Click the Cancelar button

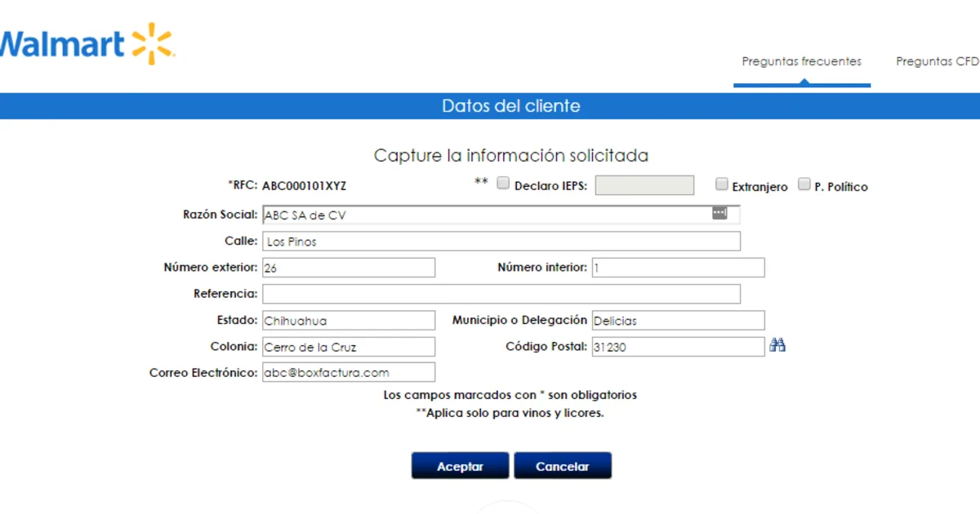pyautogui.click(x=562, y=466)
